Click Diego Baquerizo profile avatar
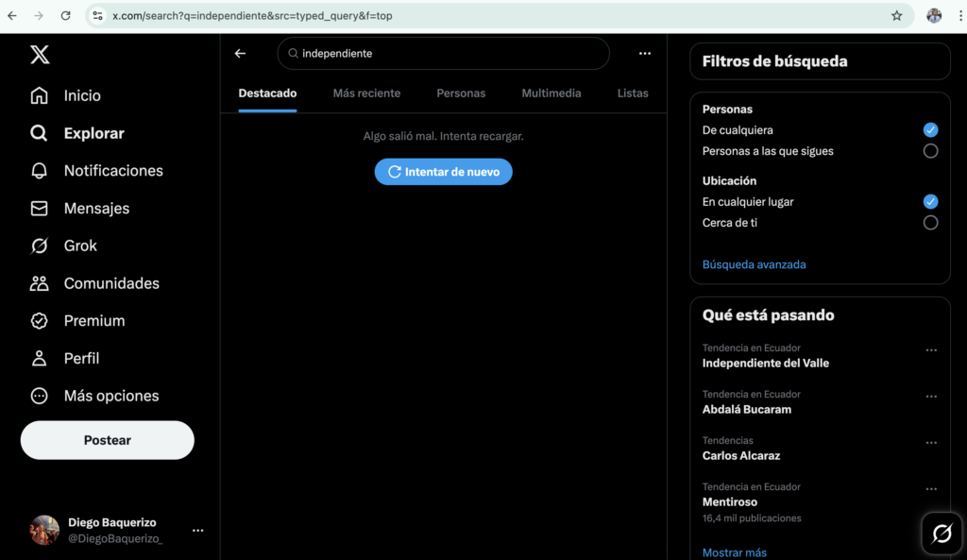Viewport: 967px width, 560px height. pyautogui.click(x=44, y=531)
